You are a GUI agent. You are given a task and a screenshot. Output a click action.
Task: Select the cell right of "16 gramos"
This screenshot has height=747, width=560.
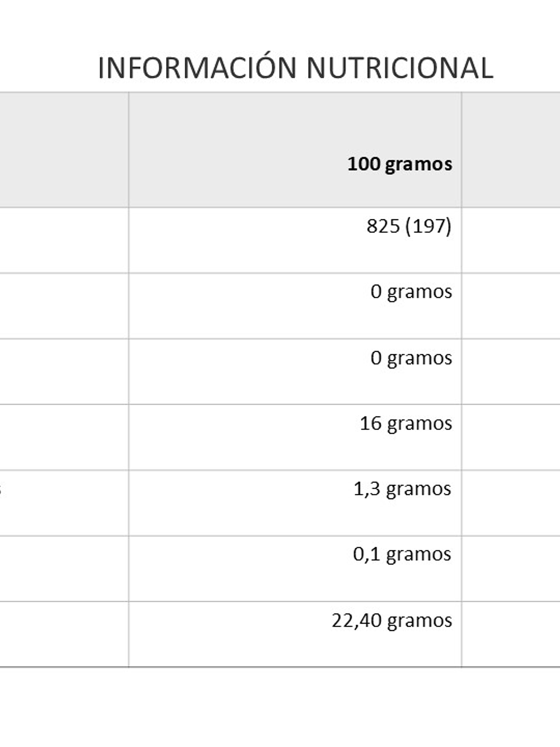[511, 437]
